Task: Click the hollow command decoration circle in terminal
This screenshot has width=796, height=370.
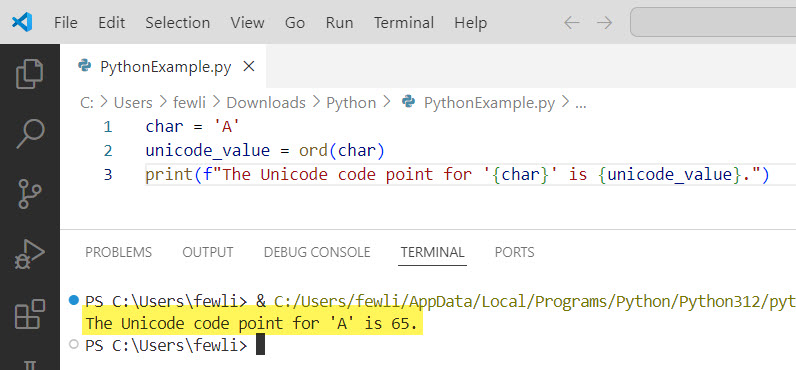Action: click(74, 345)
